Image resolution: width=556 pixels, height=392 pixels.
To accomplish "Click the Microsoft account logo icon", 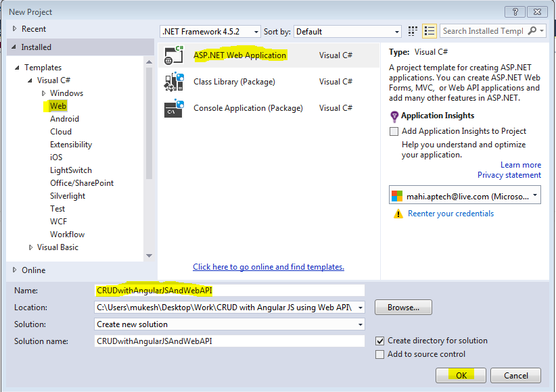I will (x=397, y=196).
